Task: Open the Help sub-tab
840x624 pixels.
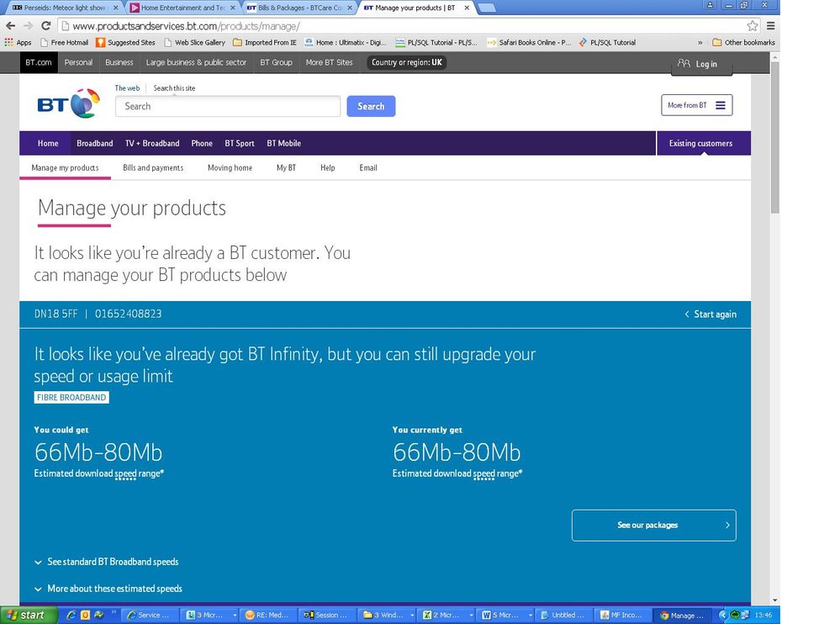Action: 328,167
